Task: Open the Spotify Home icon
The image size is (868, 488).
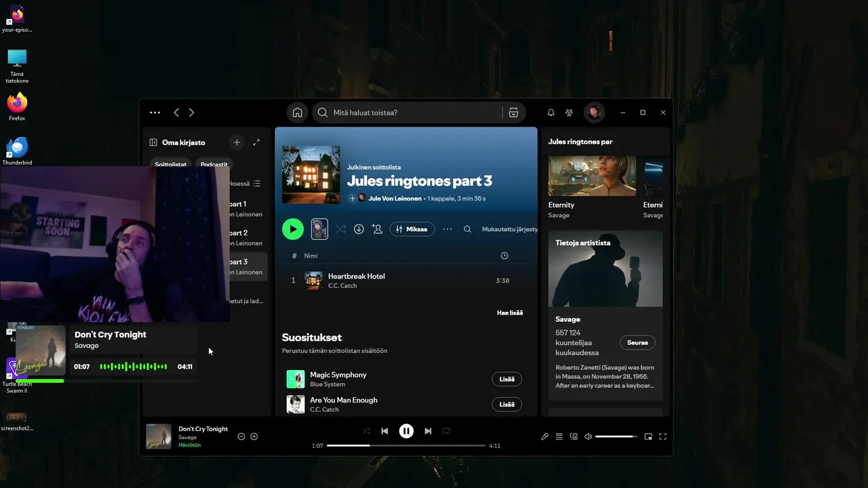Action: pyautogui.click(x=297, y=113)
